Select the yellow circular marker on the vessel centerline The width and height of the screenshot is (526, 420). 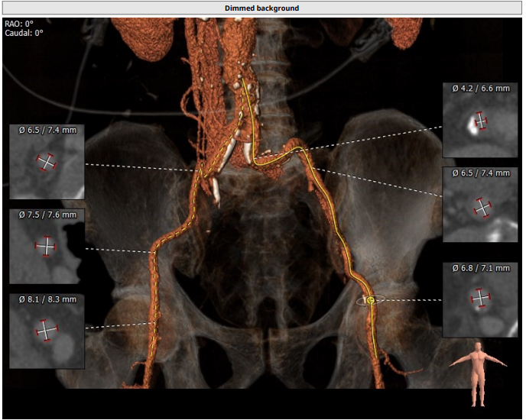[371, 301]
